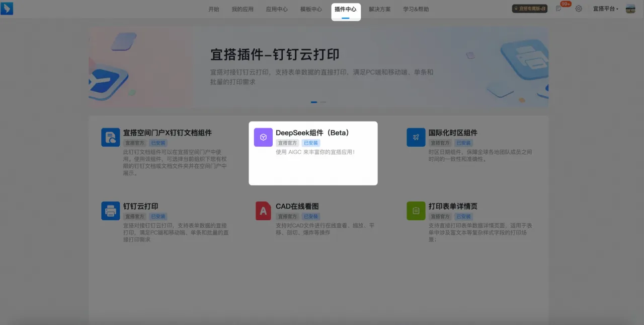The image size is (644, 325).
Task: Click 宜搭官方 tag under 宜搭空间门户X钉钉文档组件
Action: [135, 143]
